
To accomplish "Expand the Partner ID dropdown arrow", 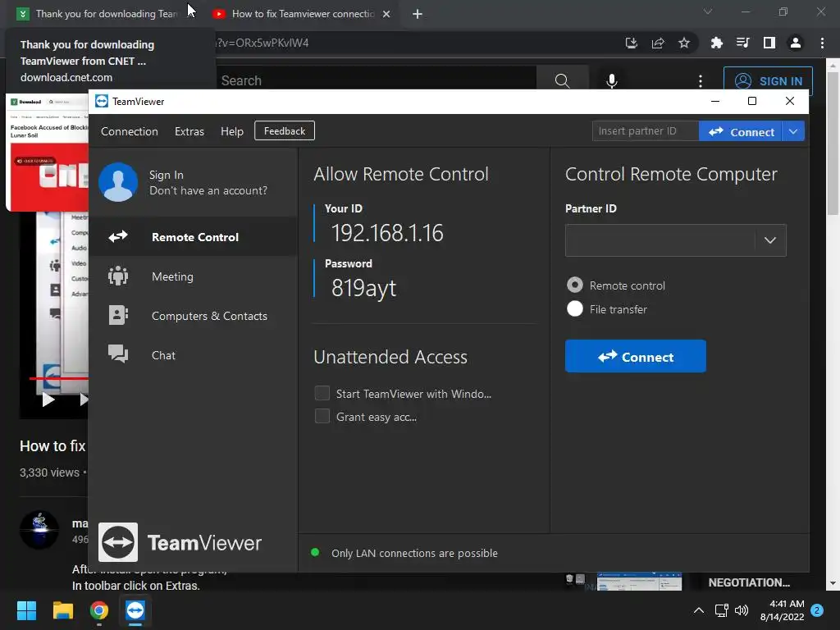I will (769, 240).
